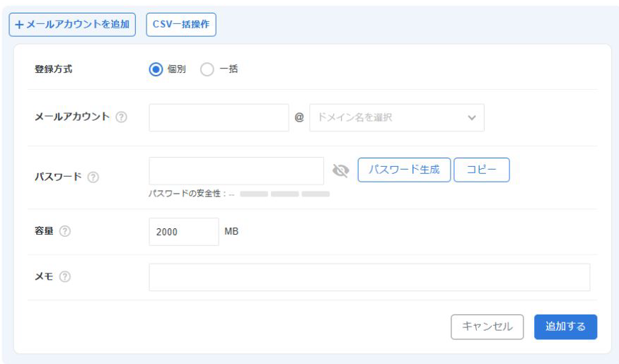
Task: Click パスワード生成 button
Action: 404,170
